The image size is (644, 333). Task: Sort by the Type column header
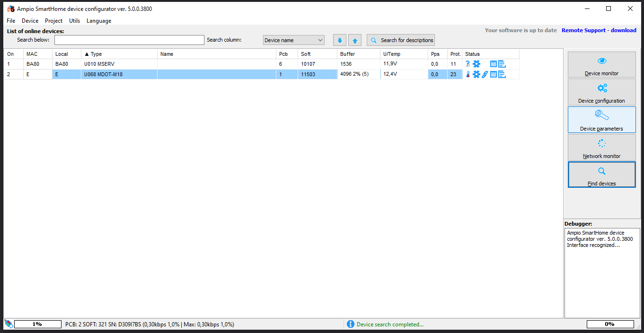point(119,54)
